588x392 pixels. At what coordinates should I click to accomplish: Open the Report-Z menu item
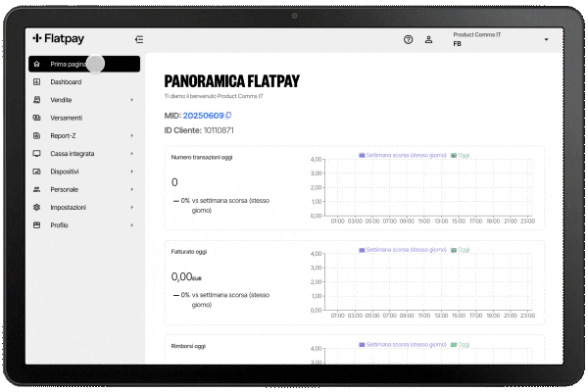click(84, 136)
